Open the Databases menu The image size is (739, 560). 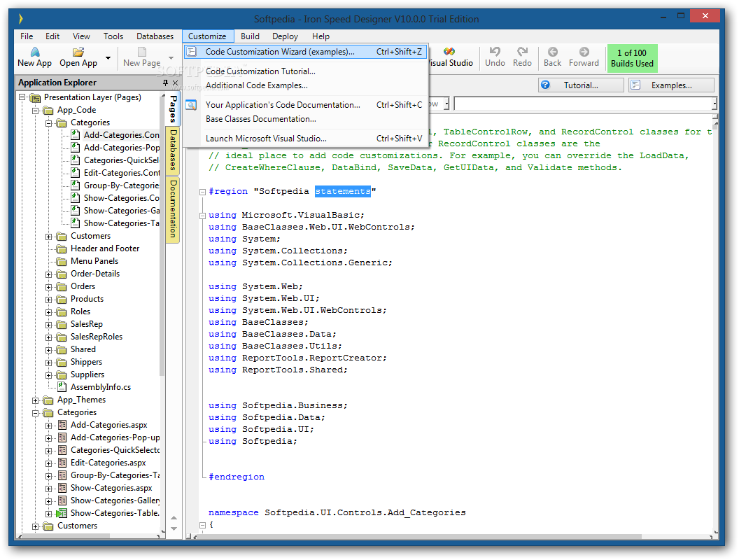point(155,36)
